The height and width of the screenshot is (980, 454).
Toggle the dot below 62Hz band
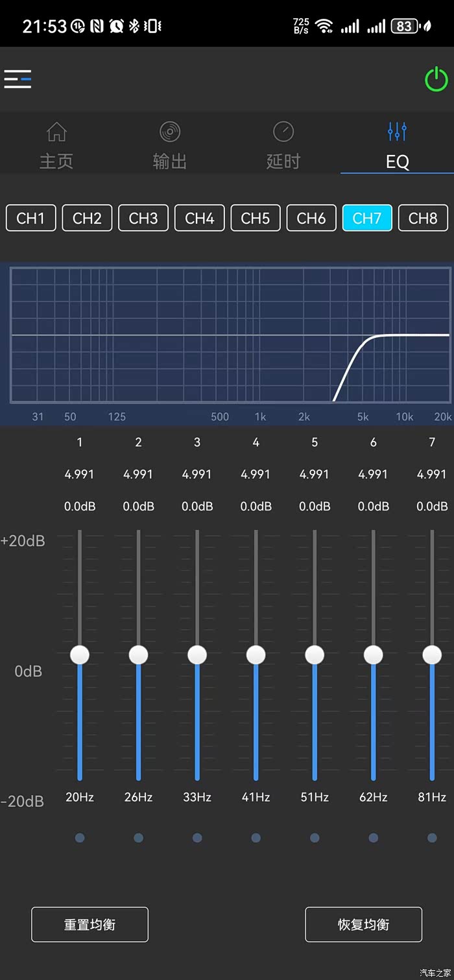click(x=373, y=838)
